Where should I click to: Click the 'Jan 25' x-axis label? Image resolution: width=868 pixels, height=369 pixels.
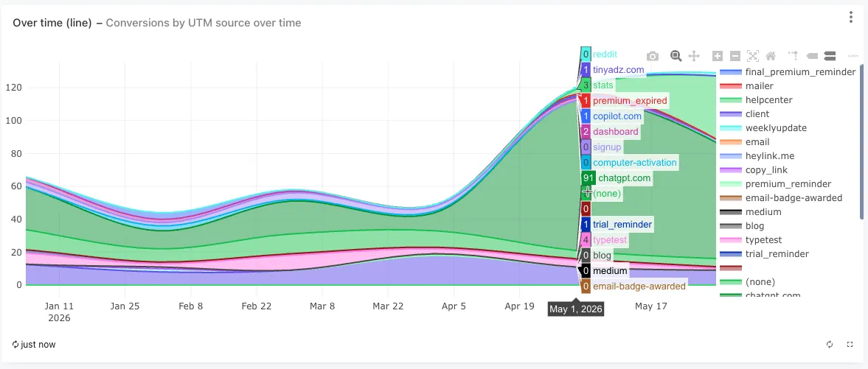point(125,306)
